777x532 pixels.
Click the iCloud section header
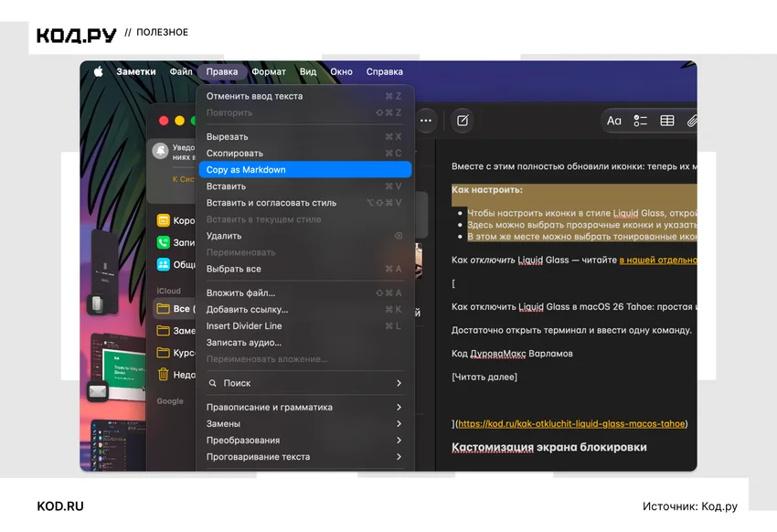168,291
